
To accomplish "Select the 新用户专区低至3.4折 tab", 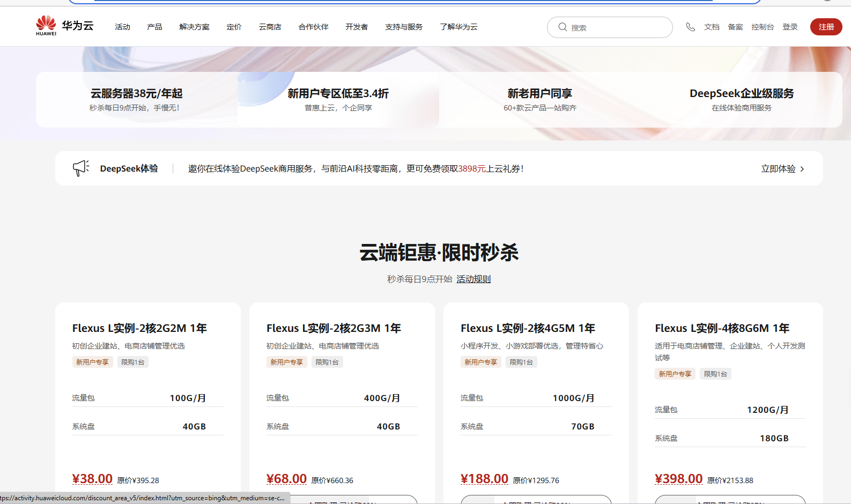I will tap(338, 100).
